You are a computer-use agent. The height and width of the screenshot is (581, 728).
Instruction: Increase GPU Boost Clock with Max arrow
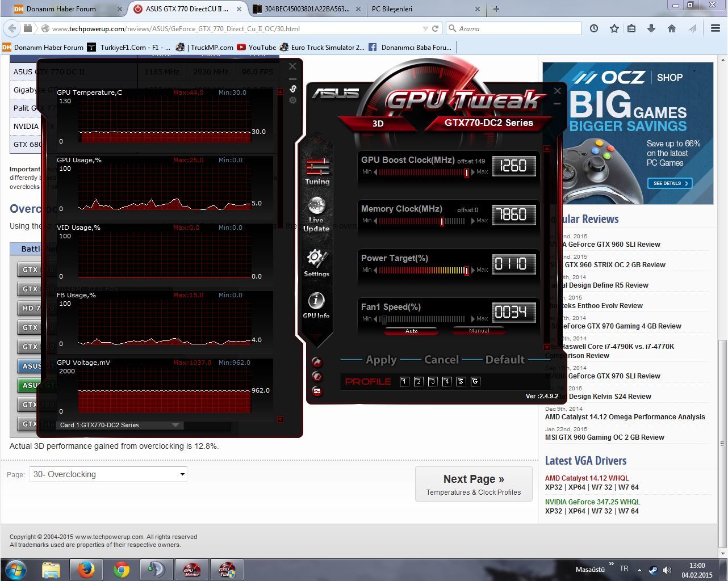click(474, 172)
